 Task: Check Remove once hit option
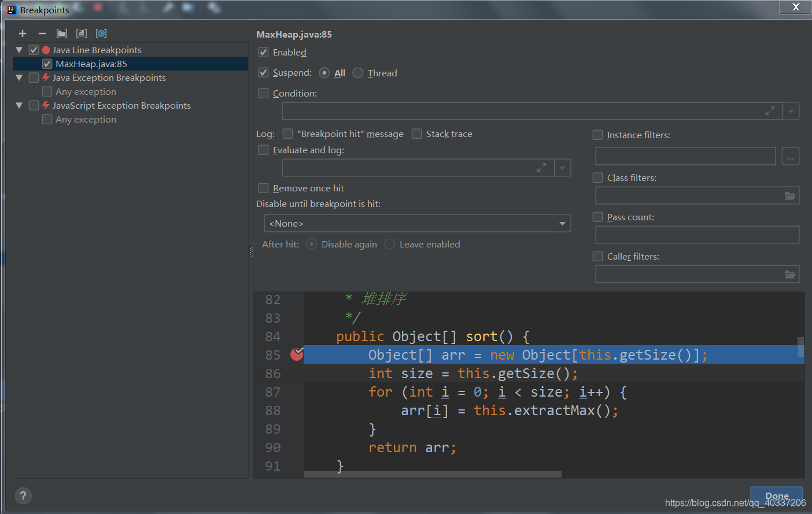point(264,188)
